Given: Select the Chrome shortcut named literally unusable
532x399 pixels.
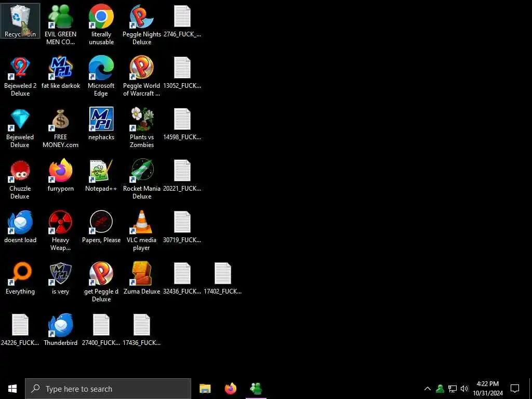Looking at the screenshot, I should pyautogui.click(x=101, y=25).
